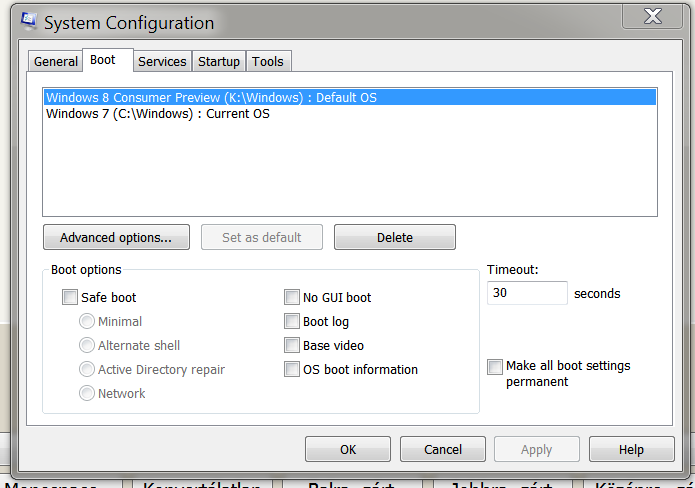
Task: Click the Timeout seconds input field
Action: click(527, 293)
